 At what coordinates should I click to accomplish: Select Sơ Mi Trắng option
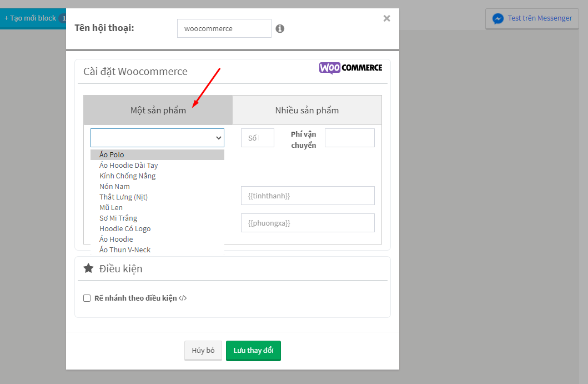coord(158,218)
